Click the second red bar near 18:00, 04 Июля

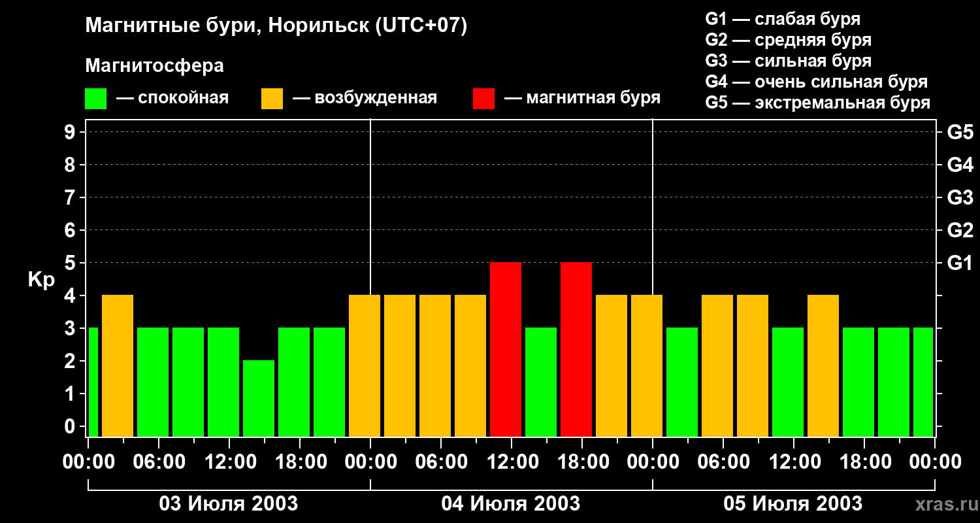click(x=576, y=349)
